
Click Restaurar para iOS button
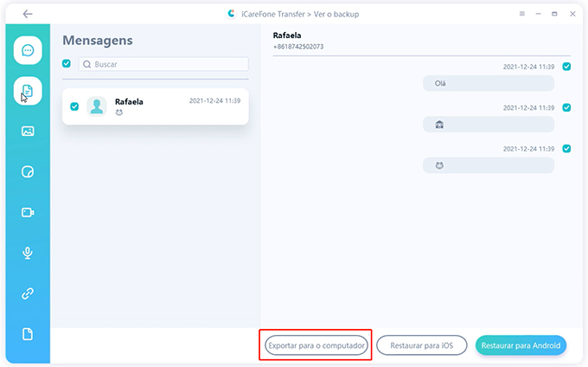[421, 345]
